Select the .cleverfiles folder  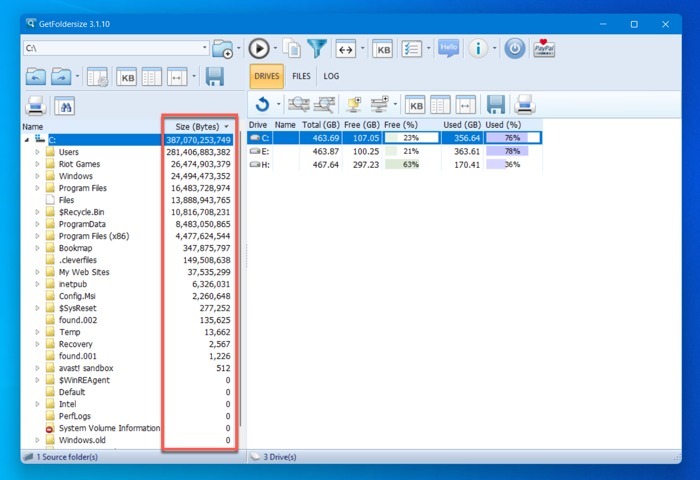point(78,260)
